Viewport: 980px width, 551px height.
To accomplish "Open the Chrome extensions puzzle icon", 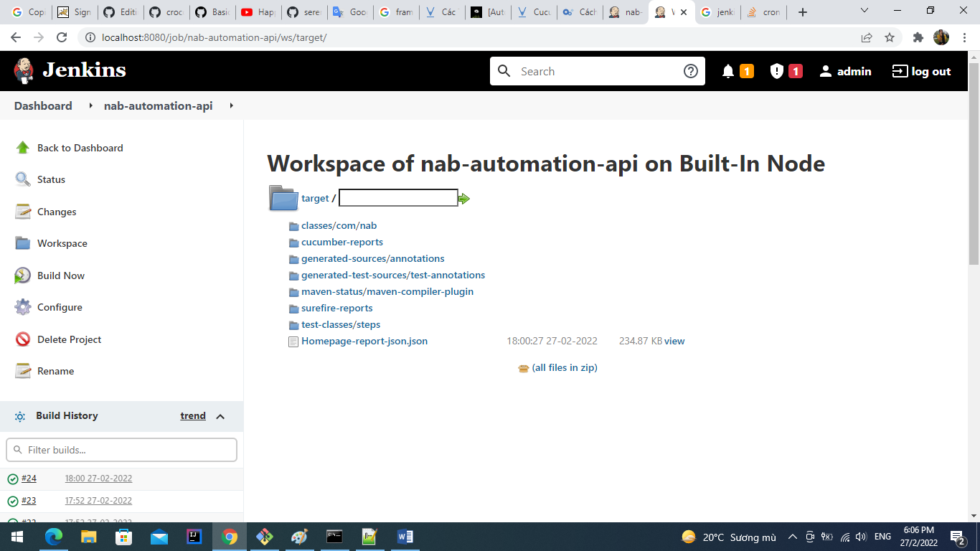I will tap(918, 37).
